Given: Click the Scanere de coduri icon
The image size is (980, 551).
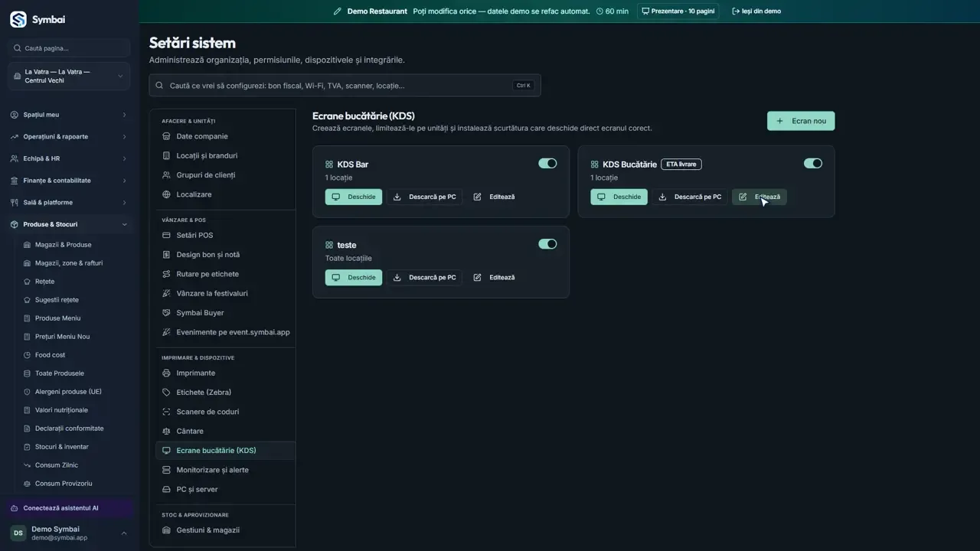Looking at the screenshot, I should pos(166,412).
